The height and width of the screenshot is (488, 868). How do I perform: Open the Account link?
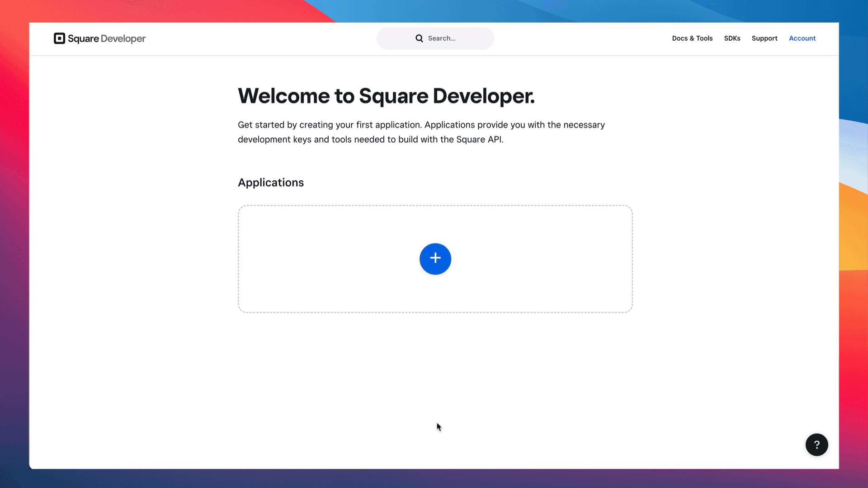point(802,38)
